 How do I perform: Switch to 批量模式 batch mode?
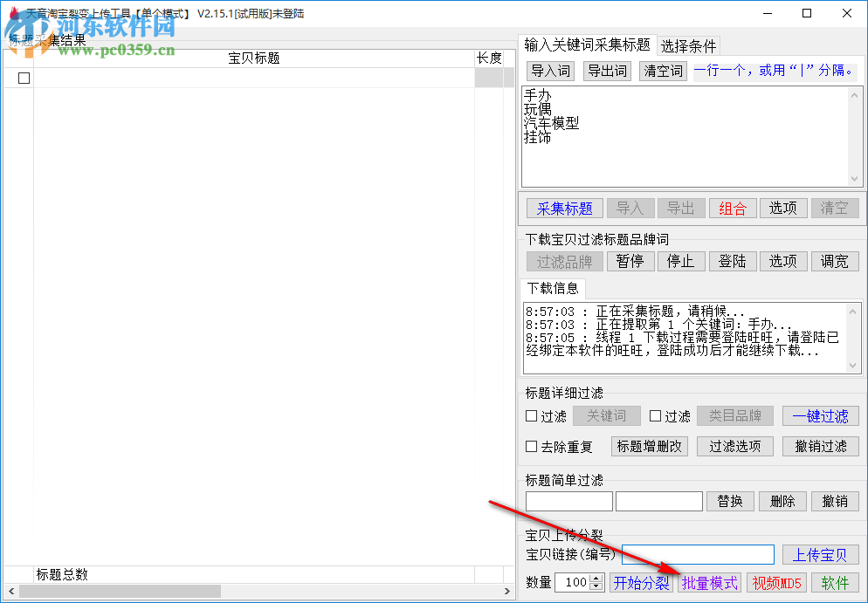point(709,583)
